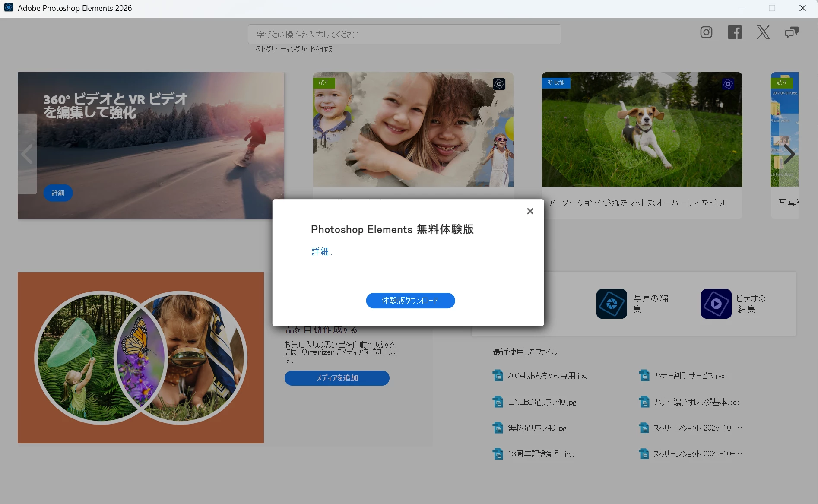Click the メディアを追加 button
The height and width of the screenshot is (504, 818).
tap(337, 378)
